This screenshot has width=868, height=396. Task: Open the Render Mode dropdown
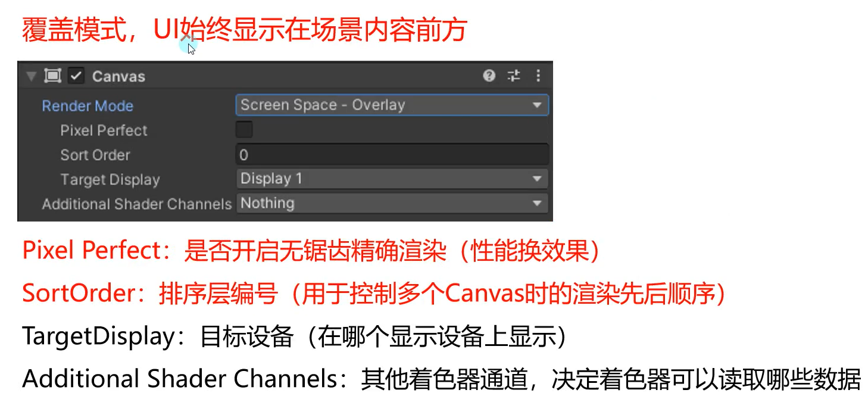point(392,105)
